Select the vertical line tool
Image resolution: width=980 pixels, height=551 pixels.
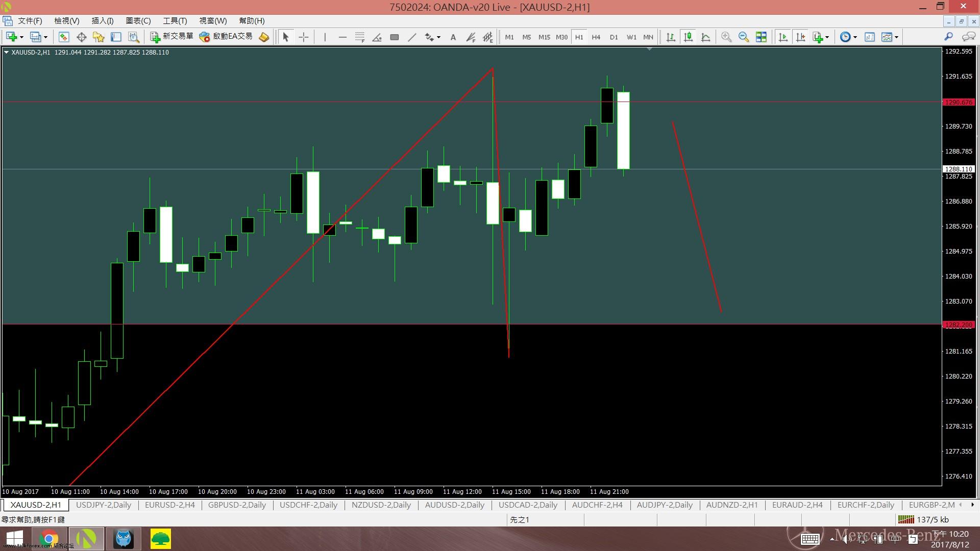coord(325,37)
